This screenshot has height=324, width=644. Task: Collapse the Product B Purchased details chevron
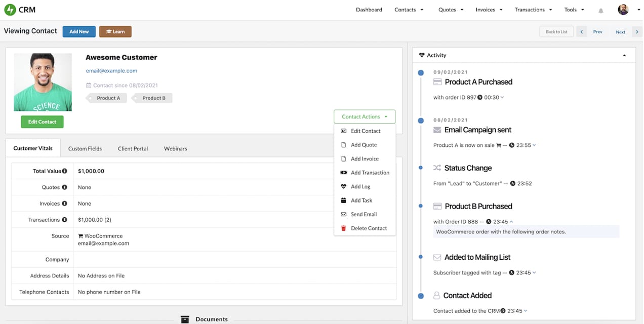coord(510,221)
